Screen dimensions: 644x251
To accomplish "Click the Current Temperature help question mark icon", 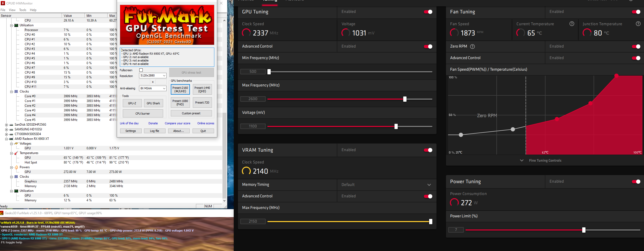I will pos(572,24).
